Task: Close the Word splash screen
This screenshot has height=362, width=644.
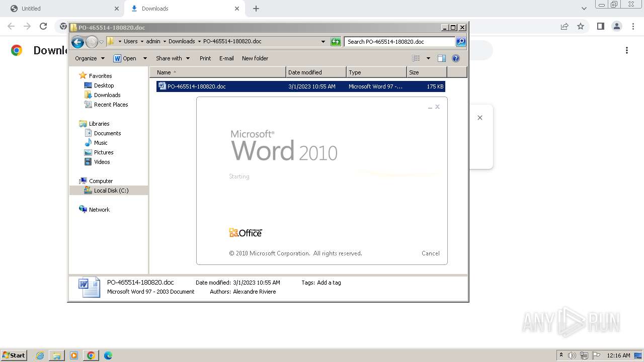Action: 437,107
